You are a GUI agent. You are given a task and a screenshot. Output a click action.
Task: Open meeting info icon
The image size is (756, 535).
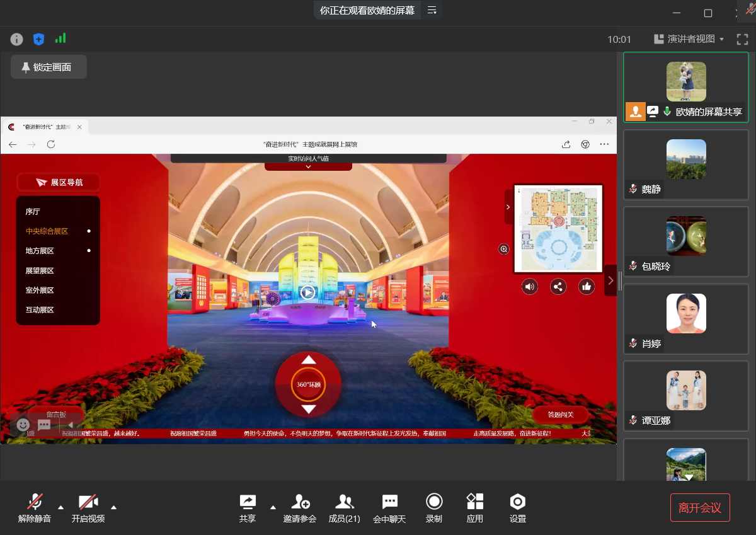(17, 39)
